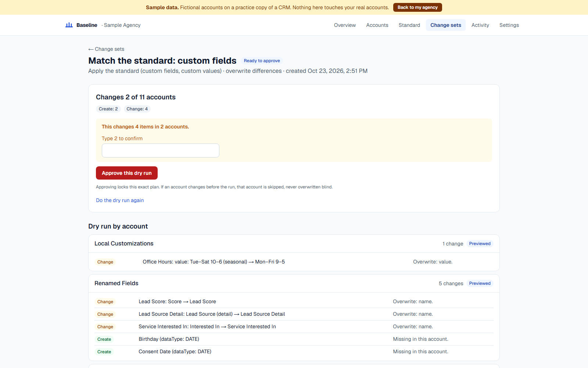Viewport: 588px width, 368px height.
Task: Go to the Accounts tab
Action: coord(377,25)
